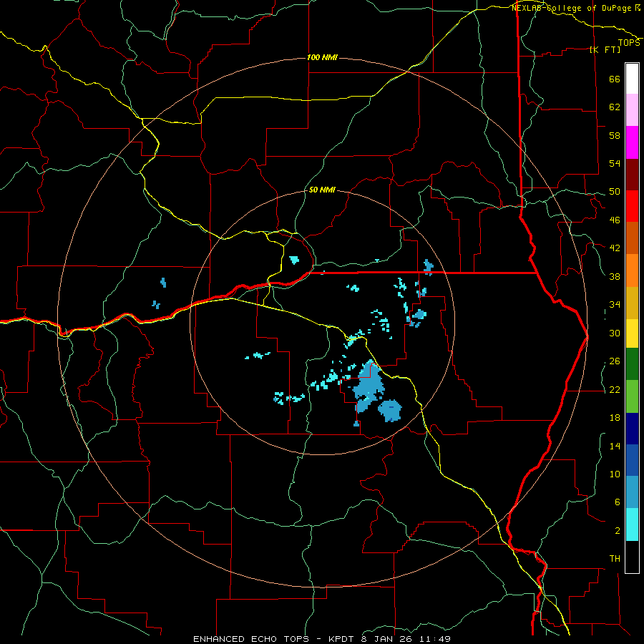Click the light green swatch at 22
This screenshot has height=644, width=644.
click(632, 396)
